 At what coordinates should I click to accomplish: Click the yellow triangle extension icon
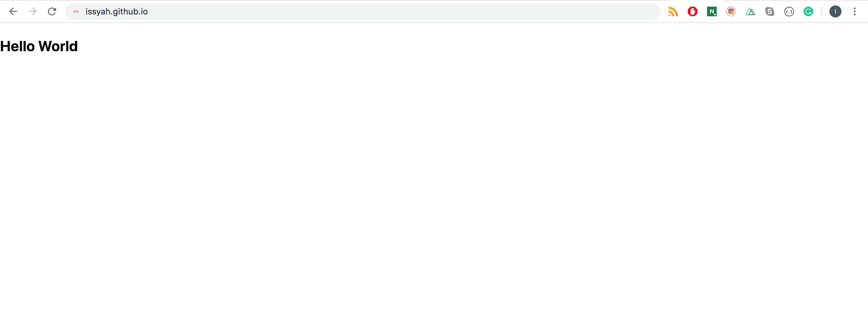pyautogui.click(x=750, y=11)
